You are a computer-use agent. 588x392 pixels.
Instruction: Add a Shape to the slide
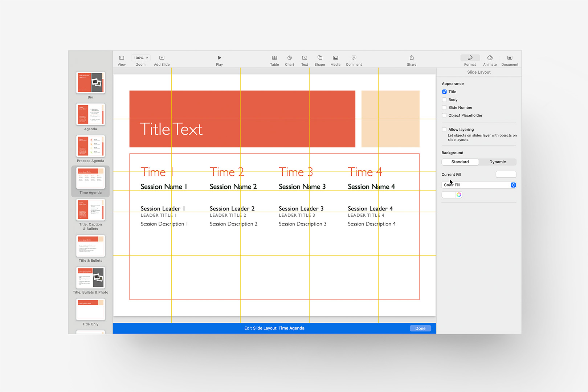click(319, 59)
